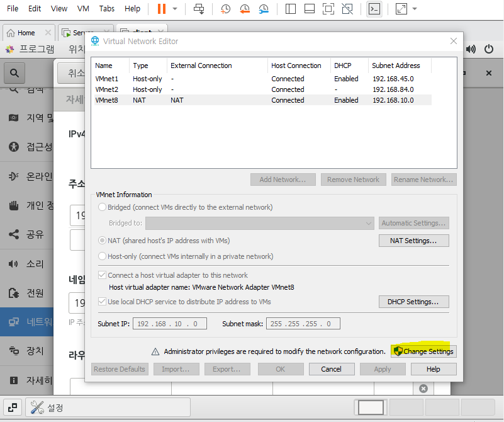This screenshot has height=422, width=504.
Task: Toggle Connect a host virtual adapter checkbox
Action: click(x=102, y=275)
